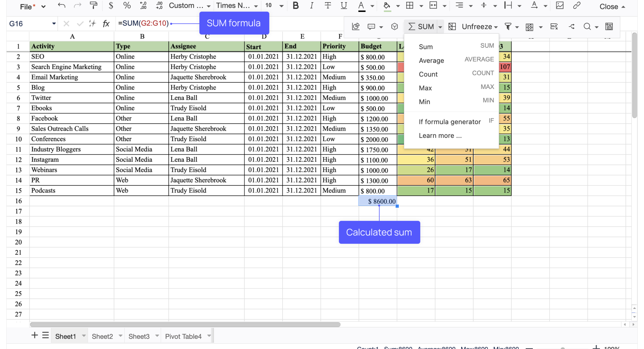Click the fill color bucket icon

387,6
